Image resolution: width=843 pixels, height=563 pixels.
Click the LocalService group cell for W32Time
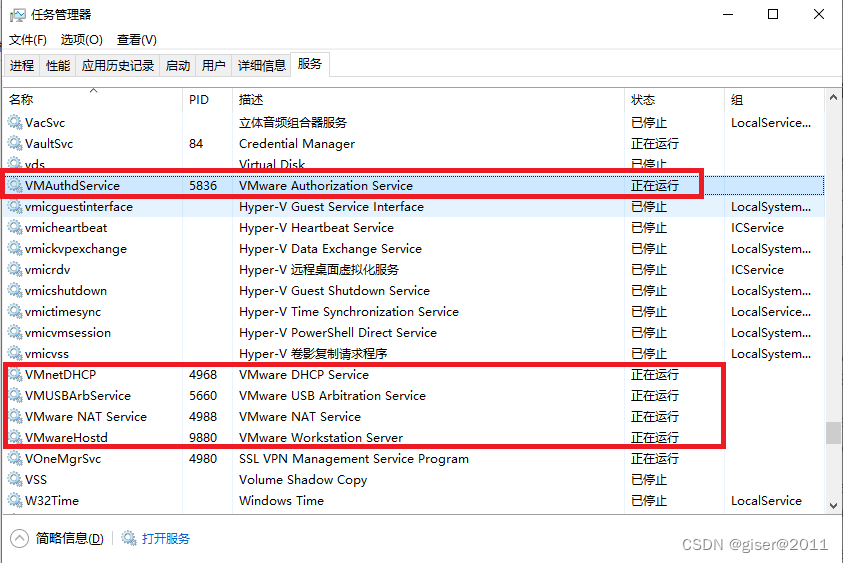pyautogui.click(x=766, y=500)
